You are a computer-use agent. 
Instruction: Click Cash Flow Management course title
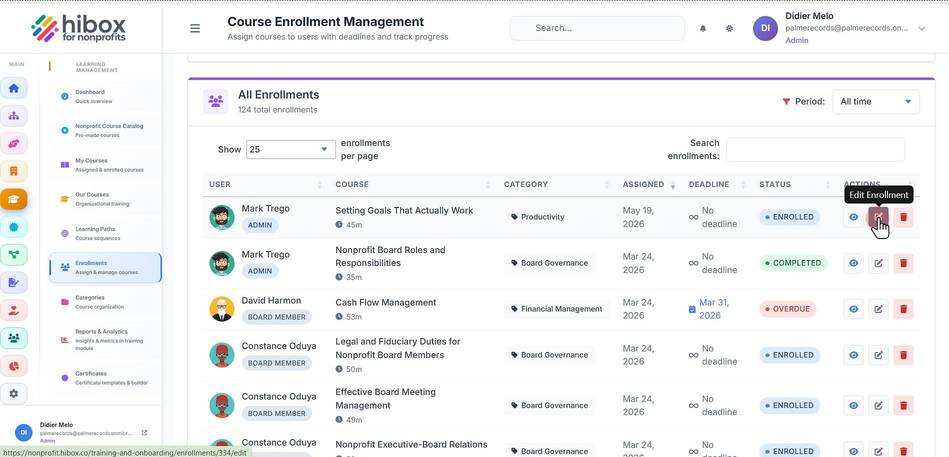click(386, 303)
